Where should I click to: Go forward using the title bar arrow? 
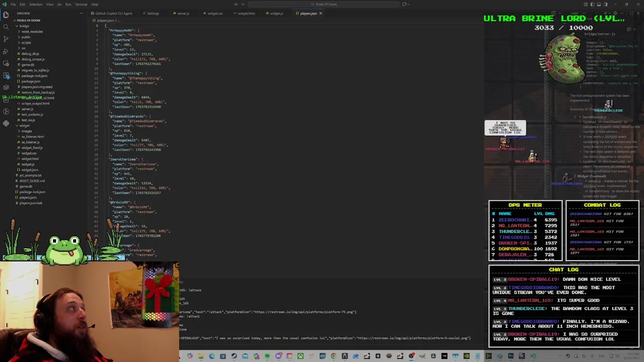pyautogui.click(x=244, y=4)
